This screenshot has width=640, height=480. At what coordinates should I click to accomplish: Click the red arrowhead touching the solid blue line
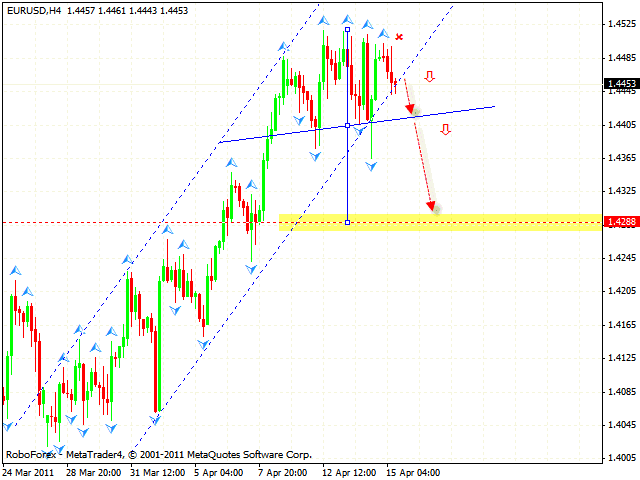[x=411, y=109]
